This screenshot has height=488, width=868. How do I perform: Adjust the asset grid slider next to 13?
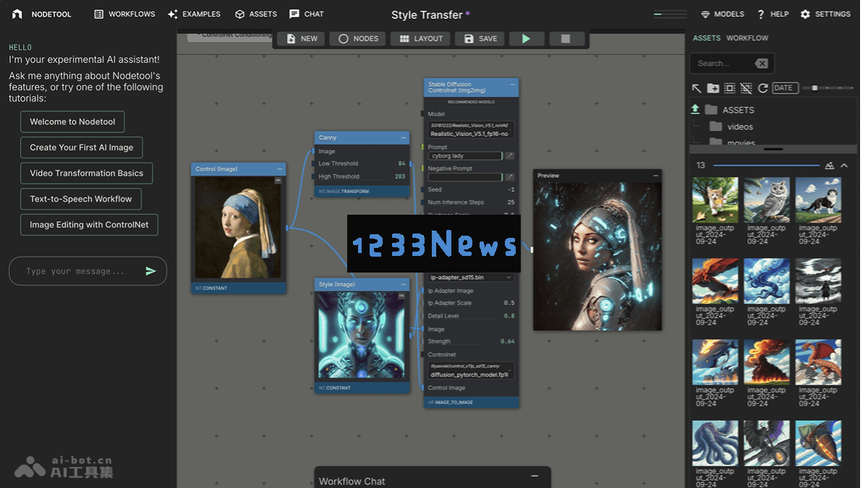point(766,166)
